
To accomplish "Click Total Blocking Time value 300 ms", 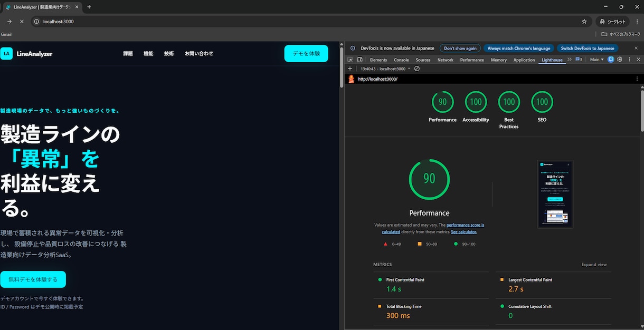I will (398, 315).
